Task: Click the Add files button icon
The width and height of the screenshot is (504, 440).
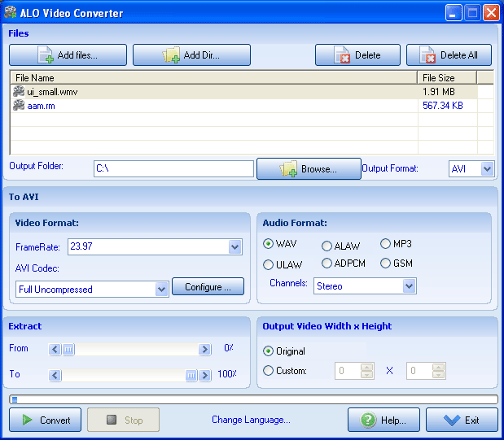Action: [x=46, y=55]
